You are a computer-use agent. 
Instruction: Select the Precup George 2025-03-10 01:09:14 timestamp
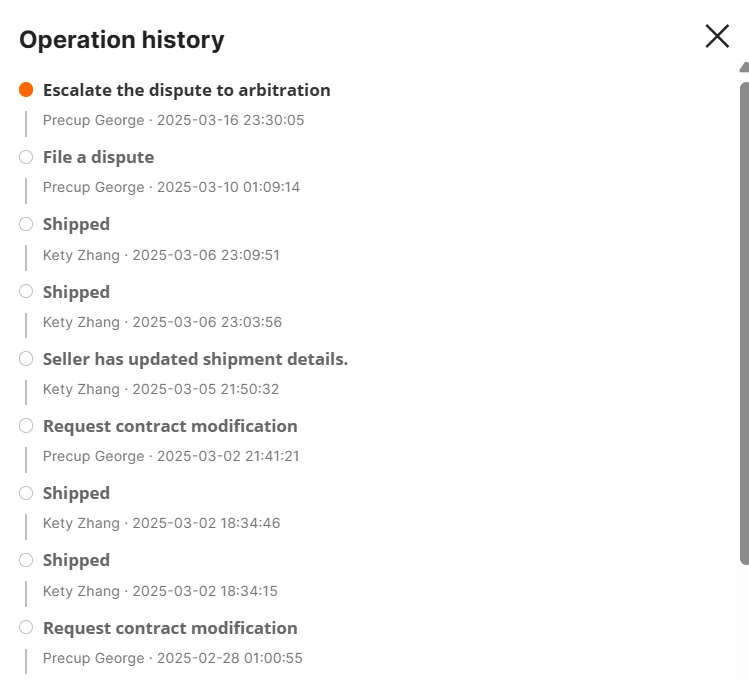(x=171, y=187)
